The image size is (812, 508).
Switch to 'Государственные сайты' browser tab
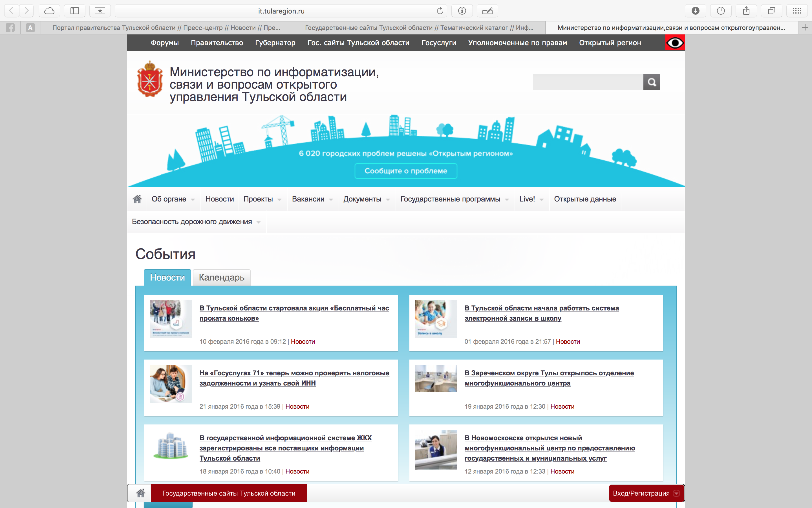[x=419, y=28]
